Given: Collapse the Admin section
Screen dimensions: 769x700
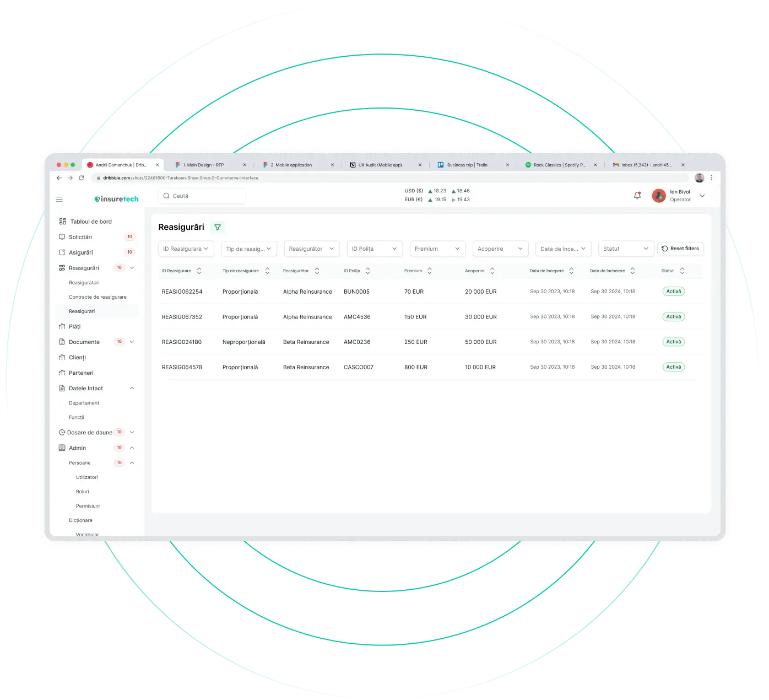Looking at the screenshot, I should (x=132, y=448).
